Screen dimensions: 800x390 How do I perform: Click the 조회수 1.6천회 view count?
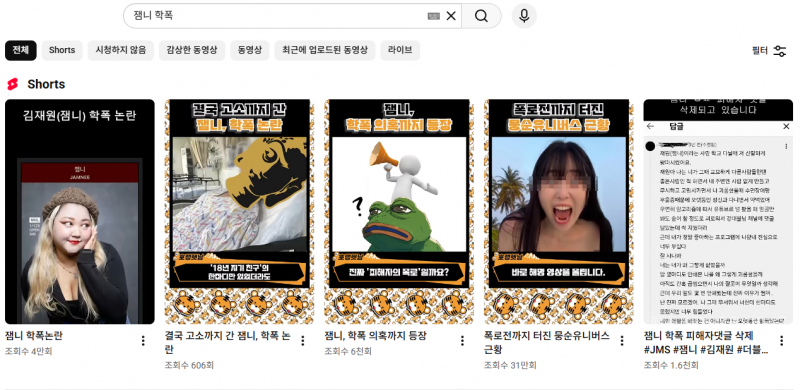[671, 365]
